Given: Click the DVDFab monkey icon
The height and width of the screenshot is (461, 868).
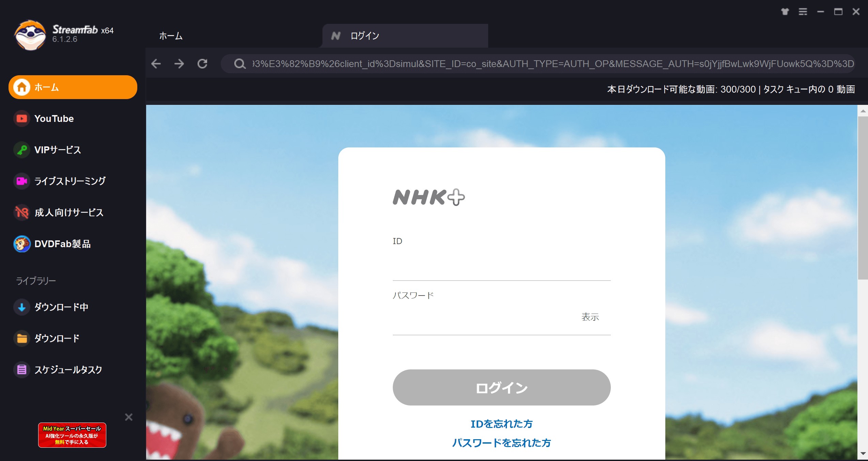Looking at the screenshot, I should point(22,244).
